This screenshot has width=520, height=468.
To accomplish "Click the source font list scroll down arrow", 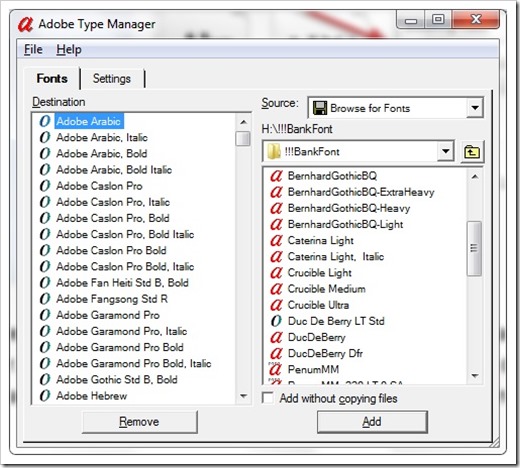I will (x=475, y=376).
